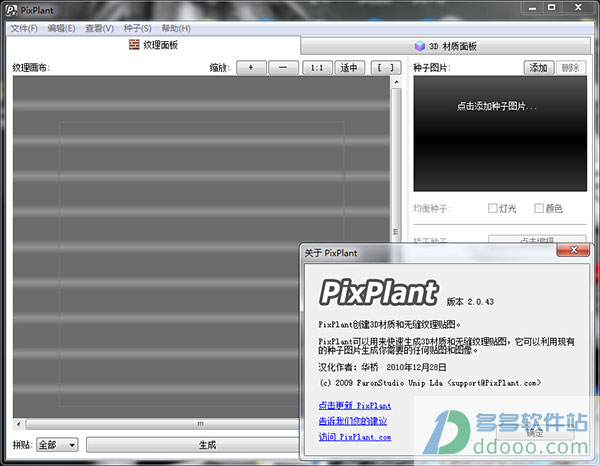The height and width of the screenshot is (466, 600).
Task: Open the 查看(V) menu
Action: click(x=99, y=28)
